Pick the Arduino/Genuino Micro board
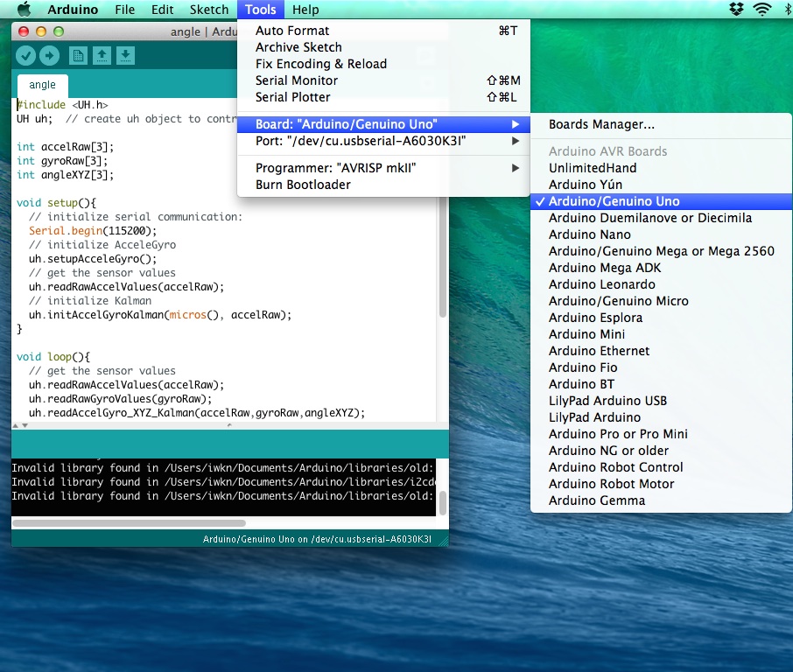793x672 pixels. click(661, 301)
